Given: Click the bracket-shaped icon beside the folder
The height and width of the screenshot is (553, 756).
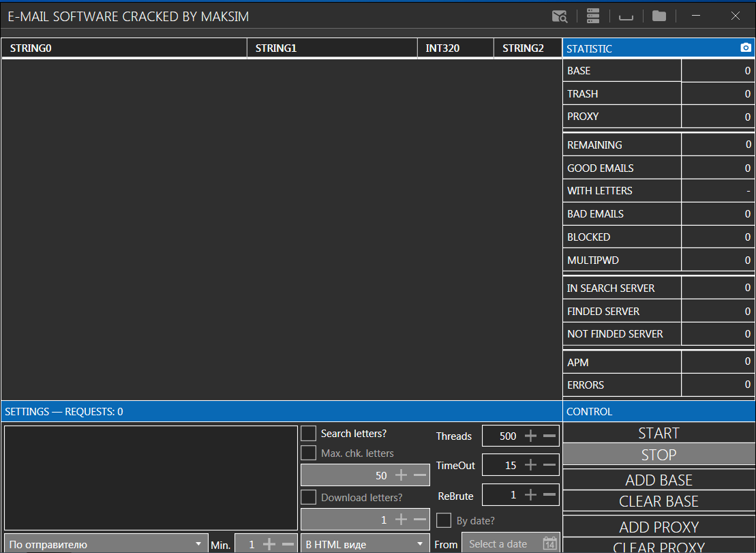Looking at the screenshot, I should click(626, 17).
